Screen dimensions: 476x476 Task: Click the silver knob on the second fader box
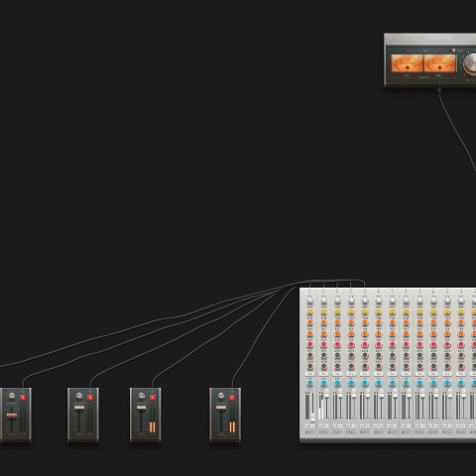pos(79,396)
